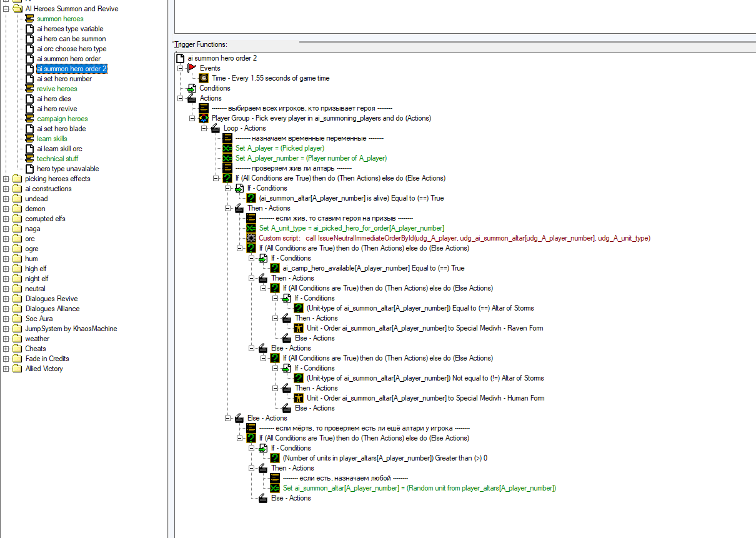
Task: Click the folder icon next to undead
Action: coord(17,199)
